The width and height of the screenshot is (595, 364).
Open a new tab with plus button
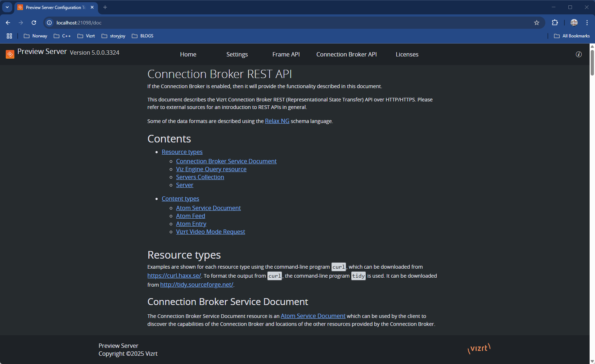(x=105, y=7)
